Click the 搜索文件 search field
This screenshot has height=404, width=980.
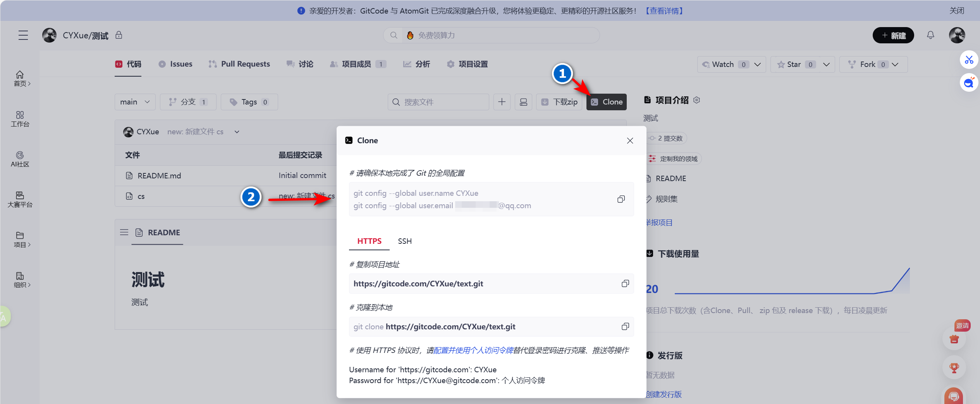(438, 102)
